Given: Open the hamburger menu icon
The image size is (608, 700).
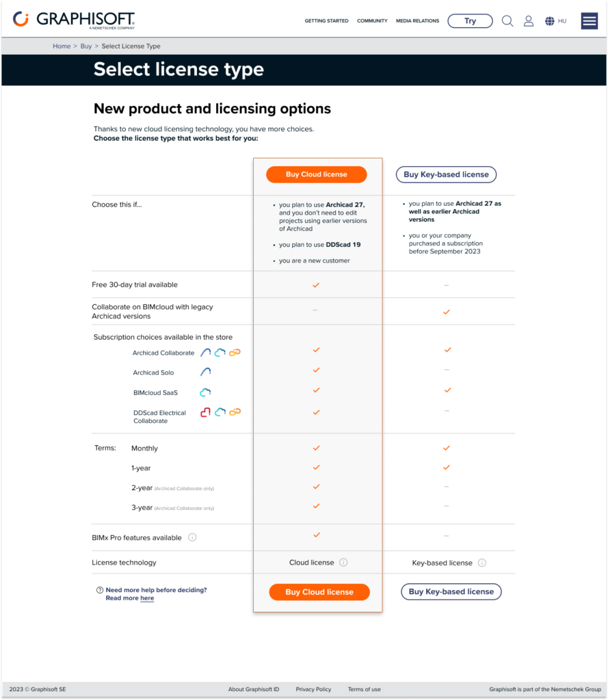Looking at the screenshot, I should coord(590,21).
